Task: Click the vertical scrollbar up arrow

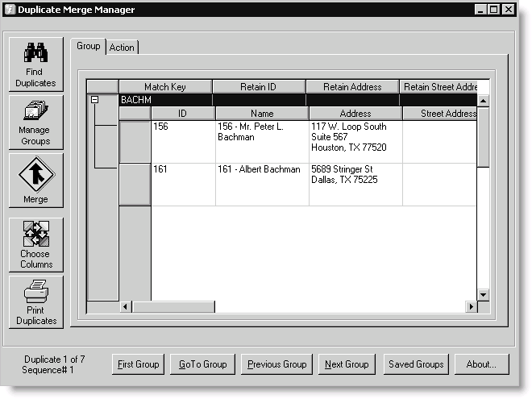Action: 483,101
